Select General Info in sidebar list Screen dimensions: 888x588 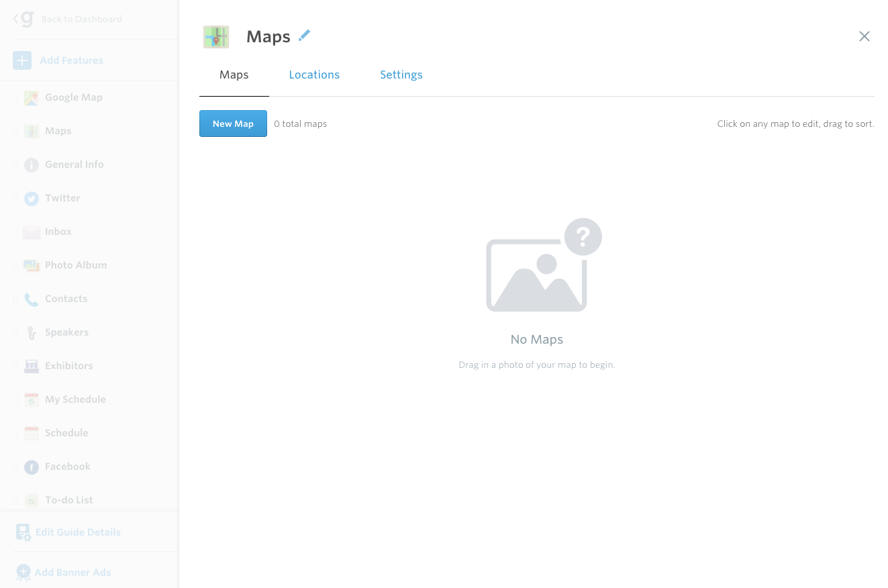[x=75, y=164]
